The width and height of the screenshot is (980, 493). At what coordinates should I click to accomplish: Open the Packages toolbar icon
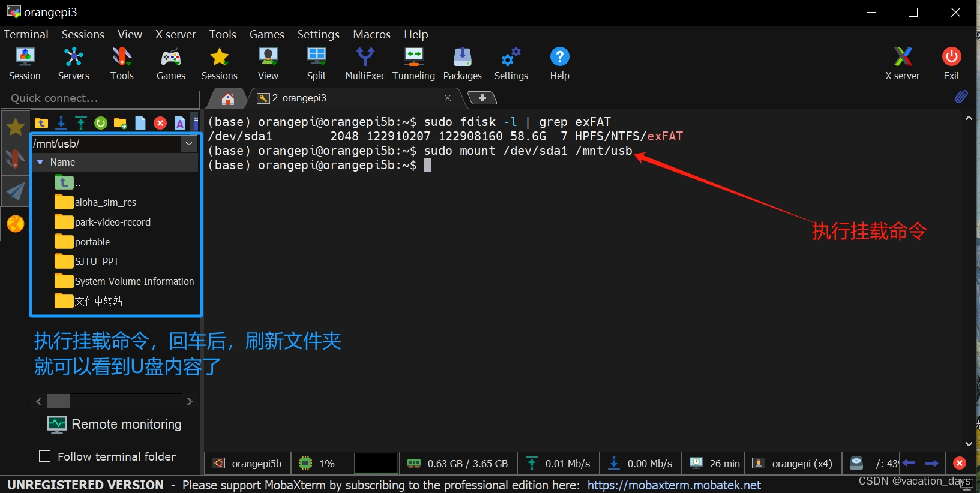(x=462, y=64)
